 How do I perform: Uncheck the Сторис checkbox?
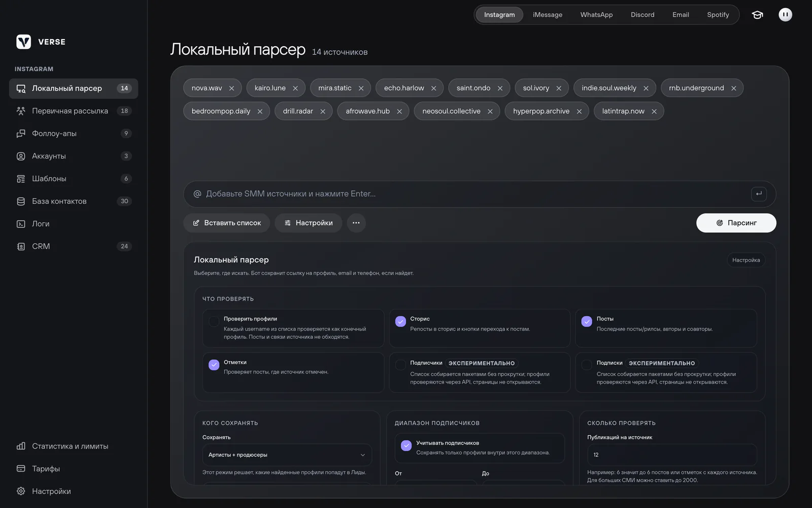(400, 321)
